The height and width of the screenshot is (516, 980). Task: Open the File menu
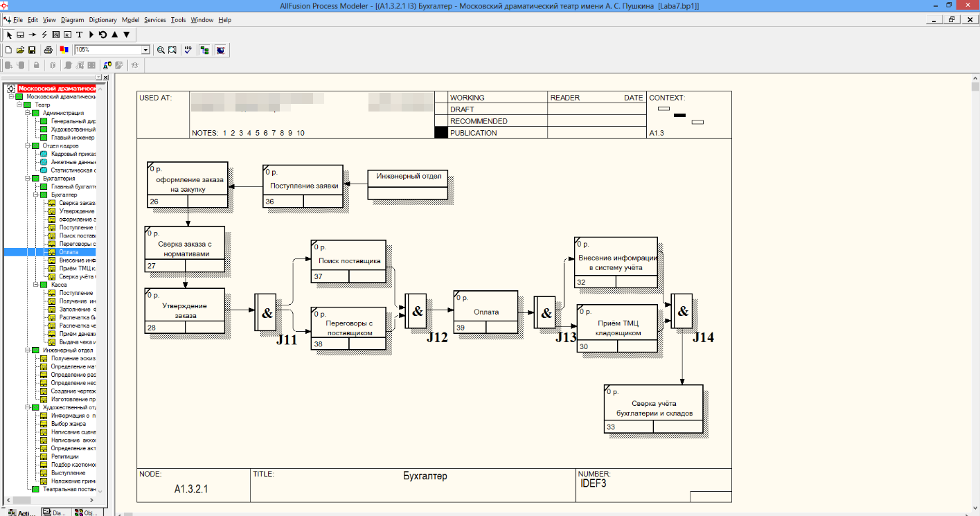(x=18, y=20)
